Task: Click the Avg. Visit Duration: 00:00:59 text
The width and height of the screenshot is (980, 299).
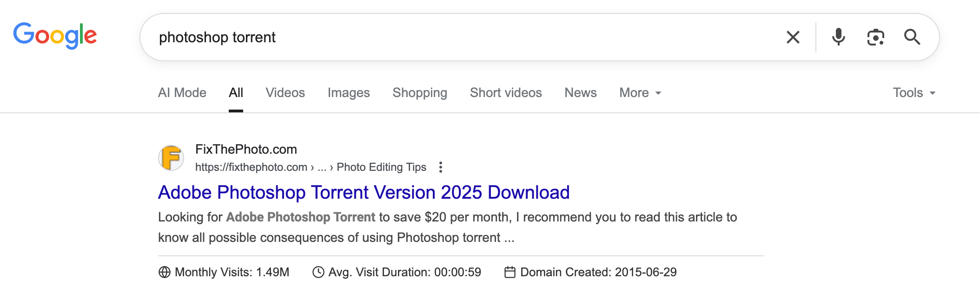Action: point(405,272)
